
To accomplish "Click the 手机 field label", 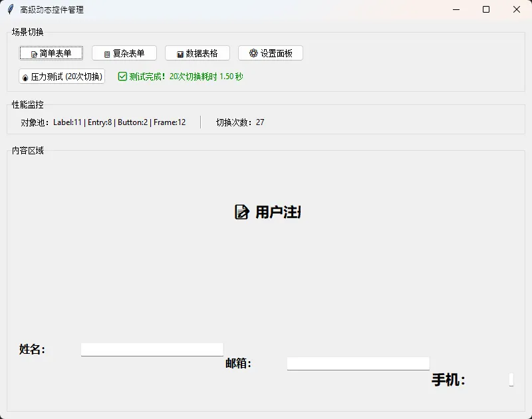I will pos(448,380).
